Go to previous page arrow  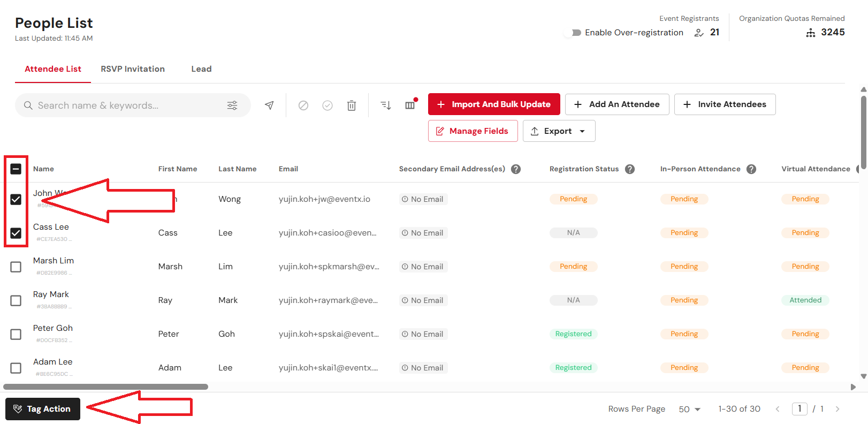pyautogui.click(x=778, y=409)
